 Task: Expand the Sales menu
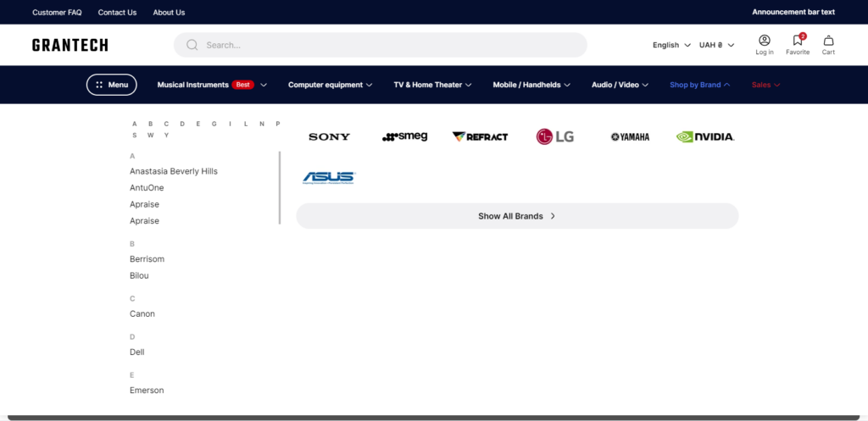tap(765, 85)
